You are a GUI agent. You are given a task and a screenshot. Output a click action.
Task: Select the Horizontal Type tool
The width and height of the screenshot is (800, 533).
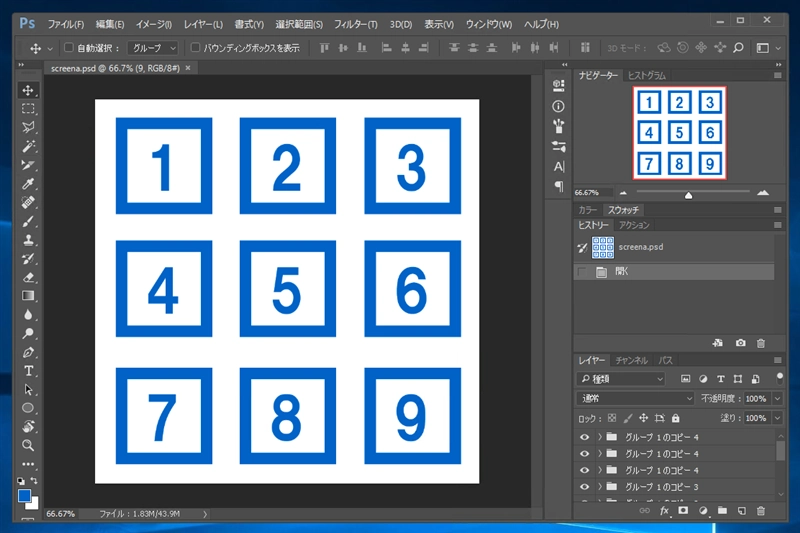pyautogui.click(x=28, y=371)
